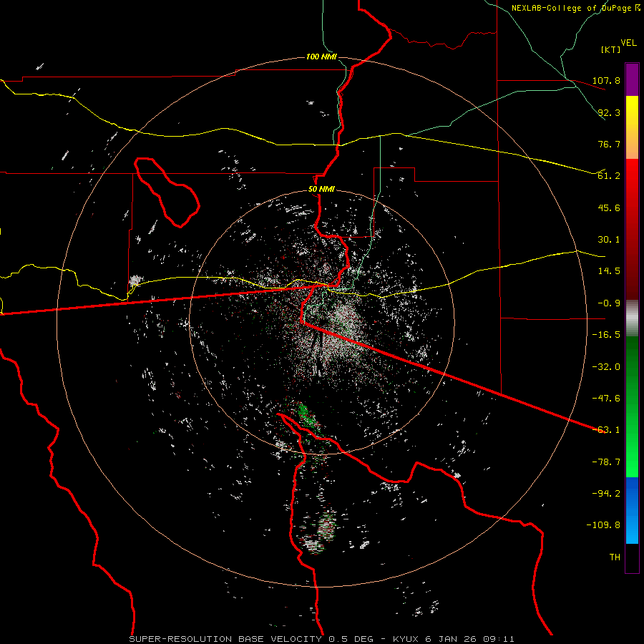644x644 pixels.
Task: Click the purple segment of the velocity color bar
Action: click(632, 79)
